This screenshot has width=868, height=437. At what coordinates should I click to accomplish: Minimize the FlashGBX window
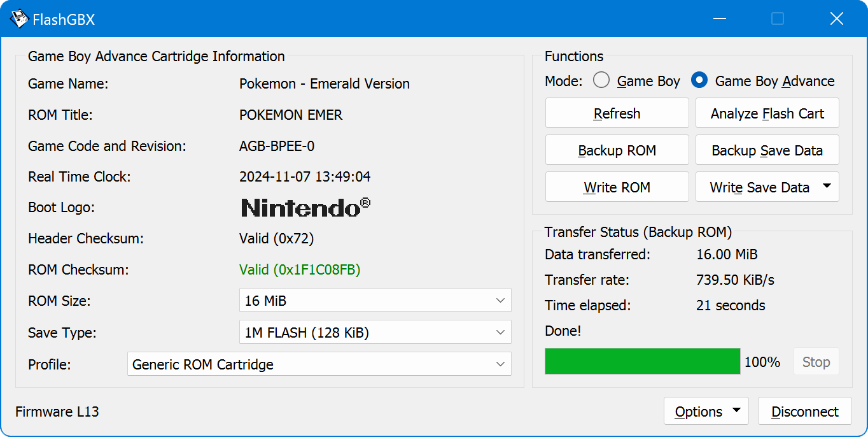pos(720,19)
